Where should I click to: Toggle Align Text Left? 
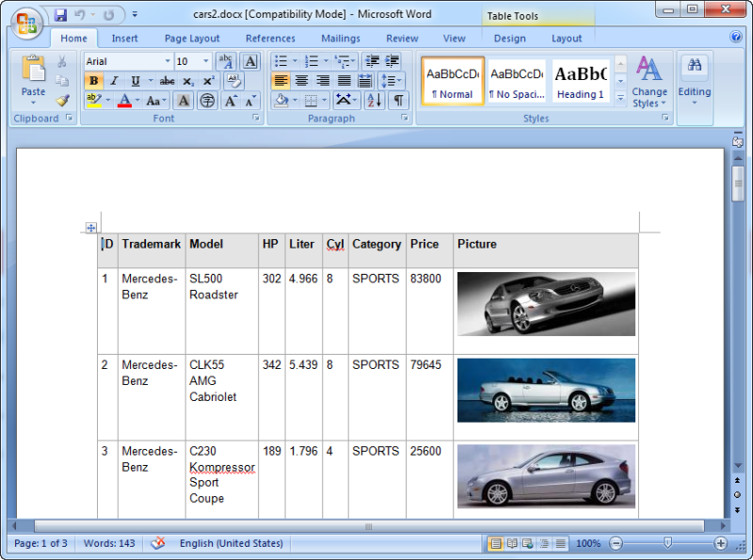coord(280,81)
